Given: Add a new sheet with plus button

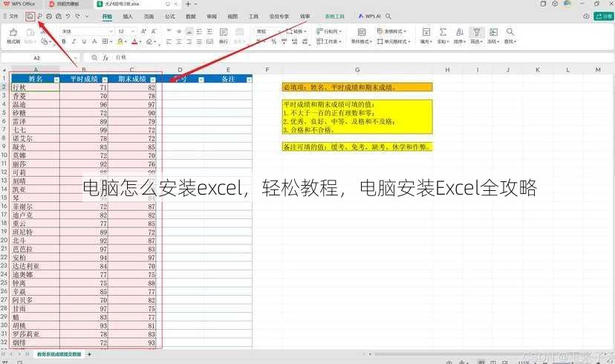Looking at the screenshot, I should [89, 354].
